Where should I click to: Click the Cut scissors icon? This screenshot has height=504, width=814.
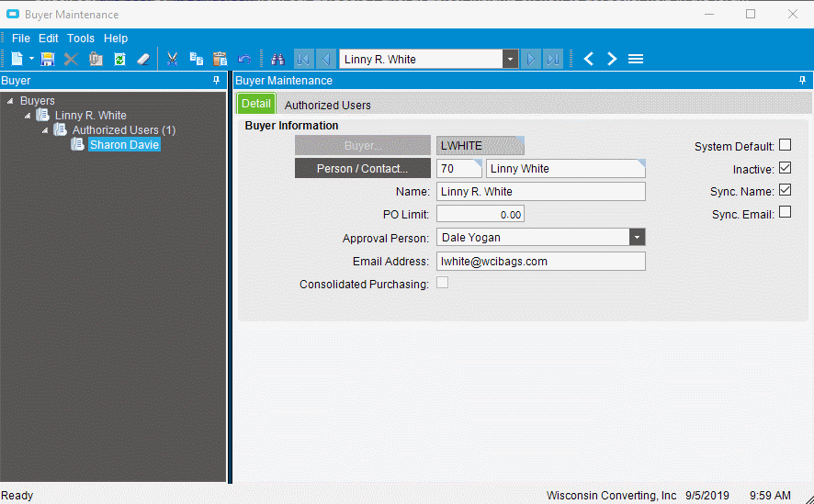click(x=173, y=59)
